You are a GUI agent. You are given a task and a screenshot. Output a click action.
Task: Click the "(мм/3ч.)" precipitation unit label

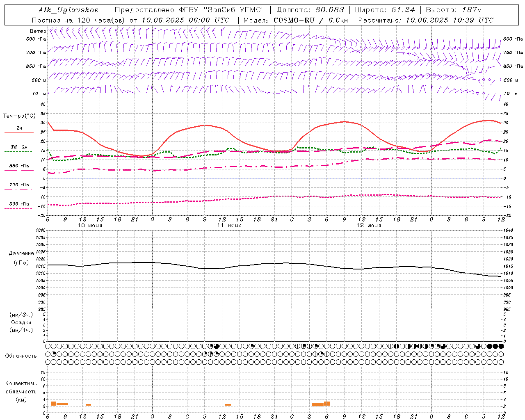pos(21,315)
